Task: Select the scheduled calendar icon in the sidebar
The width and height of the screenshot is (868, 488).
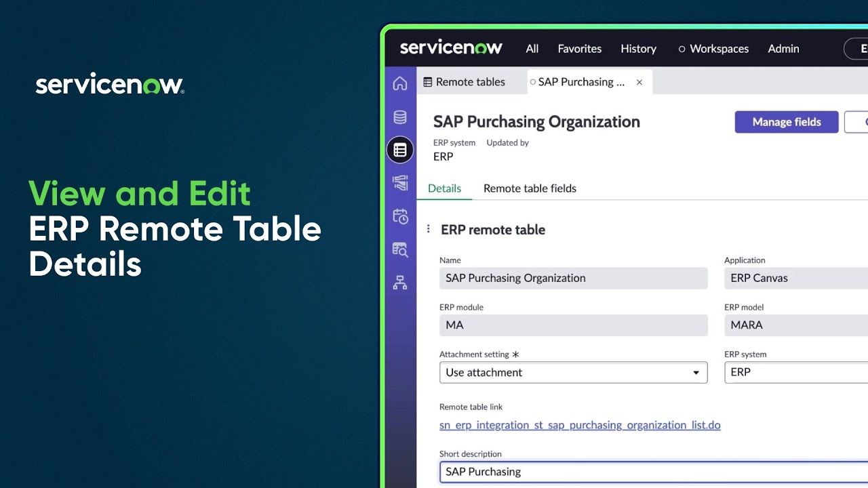Action: (400, 216)
